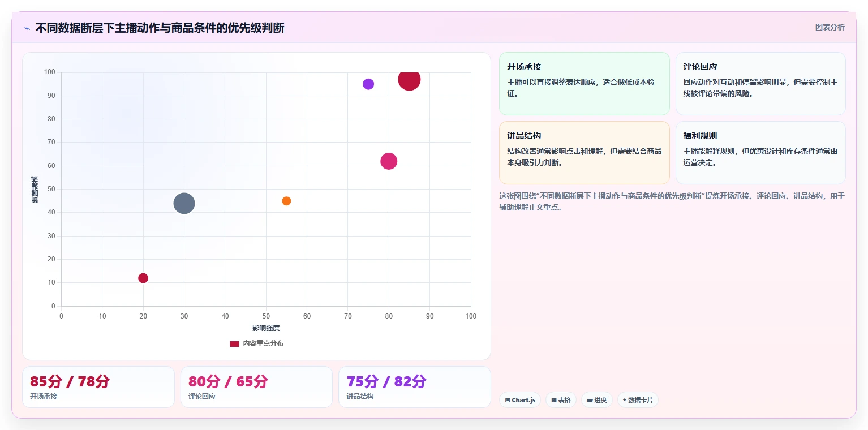Click the page title about 主播动作与商品条件

pyautogui.click(x=160, y=28)
